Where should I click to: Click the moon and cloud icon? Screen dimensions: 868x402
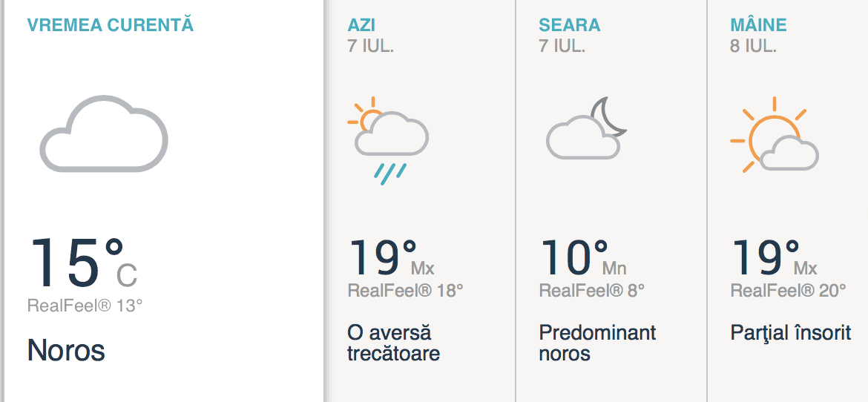(x=586, y=130)
